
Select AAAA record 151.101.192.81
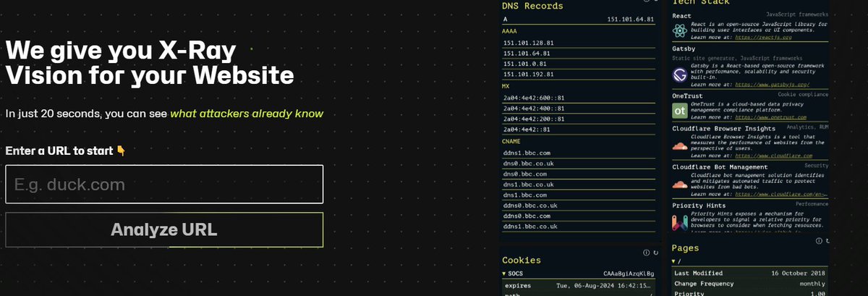click(579, 74)
